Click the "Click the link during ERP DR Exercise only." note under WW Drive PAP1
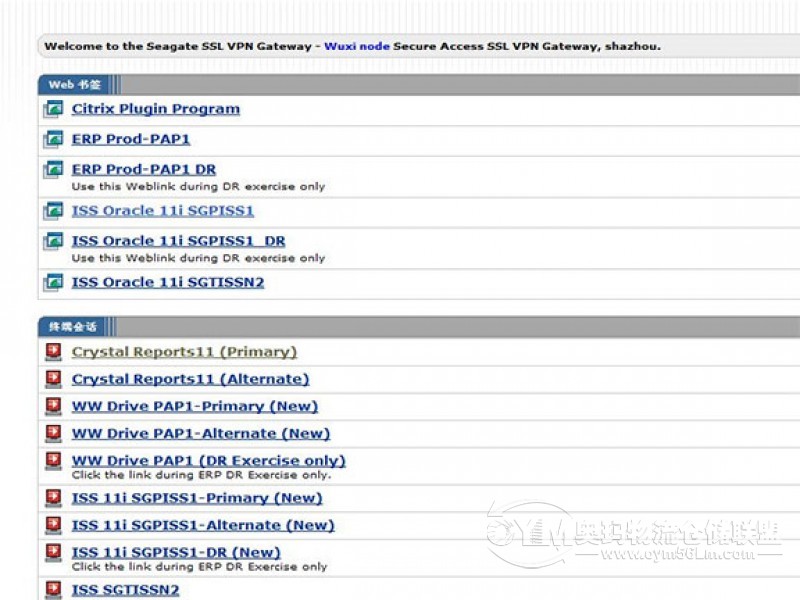The height and width of the screenshot is (600, 800). click(x=202, y=475)
